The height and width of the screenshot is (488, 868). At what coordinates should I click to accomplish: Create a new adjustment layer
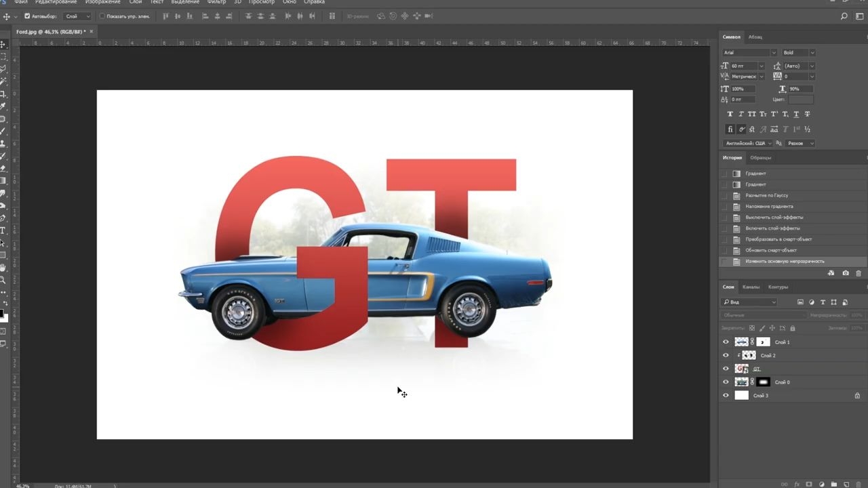click(821, 484)
